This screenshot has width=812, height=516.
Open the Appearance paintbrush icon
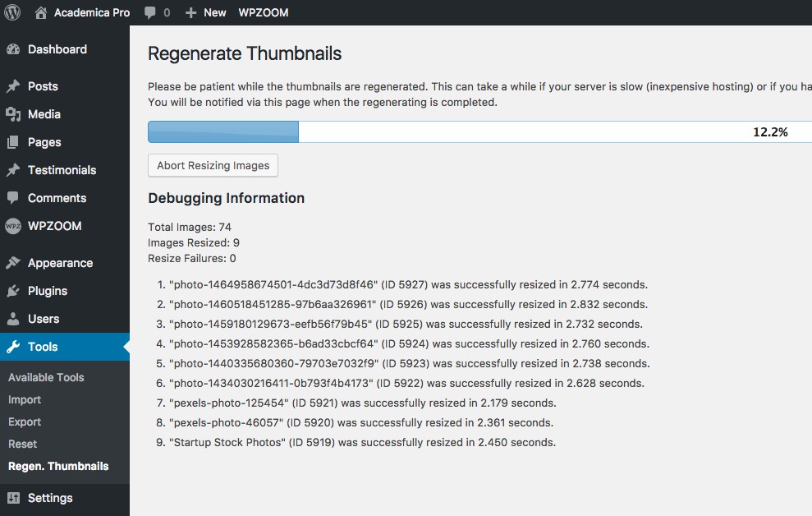tap(13, 263)
